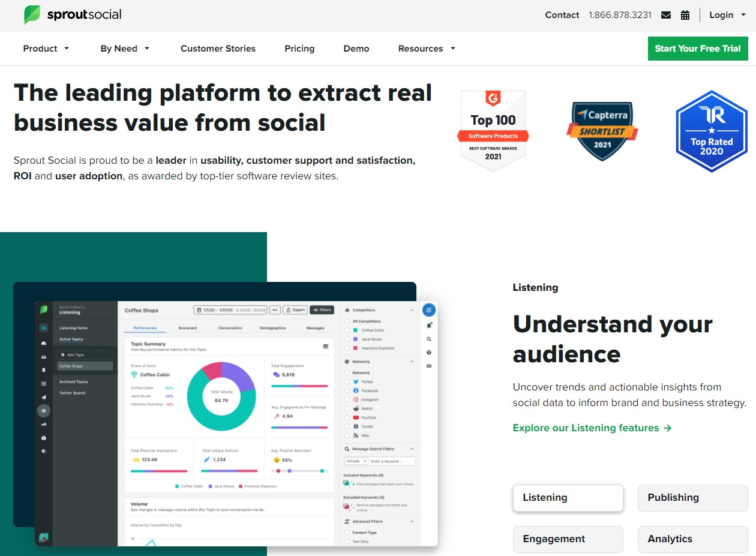Image resolution: width=756 pixels, height=556 pixels.
Task: Check the Java House competitor checkbox
Action: coord(347,339)
